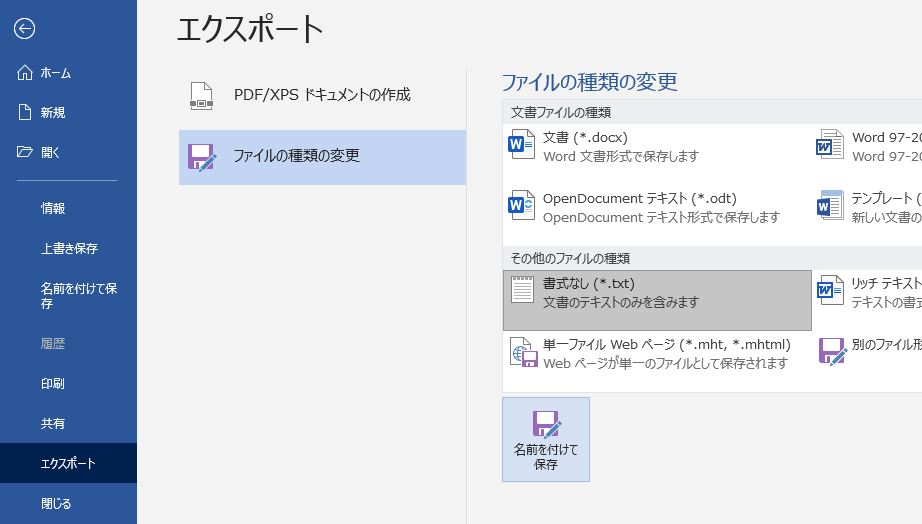Click the back arrow circle icon
The width and height of the screenshot is (922, 524).
[x=24, y=28]
